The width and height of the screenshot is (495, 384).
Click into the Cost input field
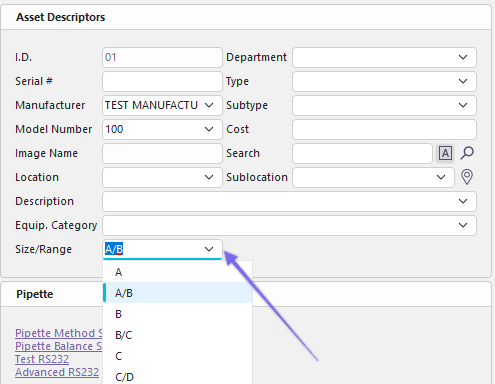tap(384, 129)
